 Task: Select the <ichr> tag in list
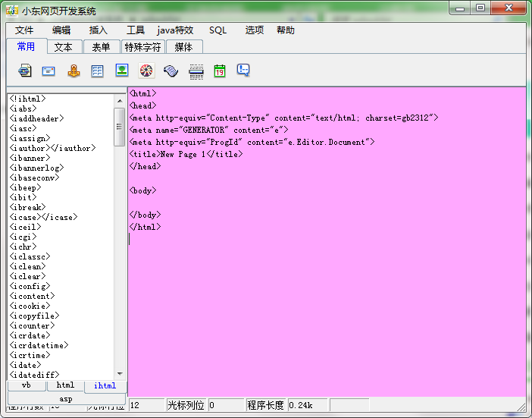pyautogui.click(x=23, y=247)
